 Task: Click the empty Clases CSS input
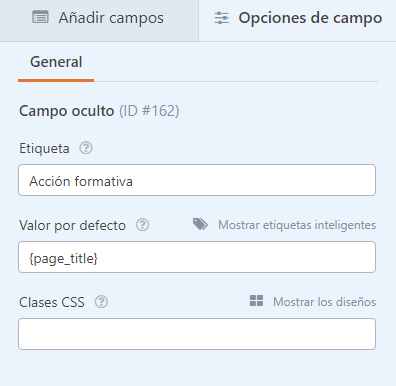197,334
